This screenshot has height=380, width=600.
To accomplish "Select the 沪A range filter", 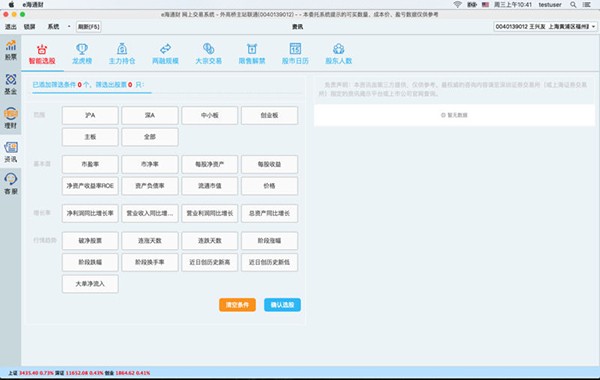I will coord(90,115).
